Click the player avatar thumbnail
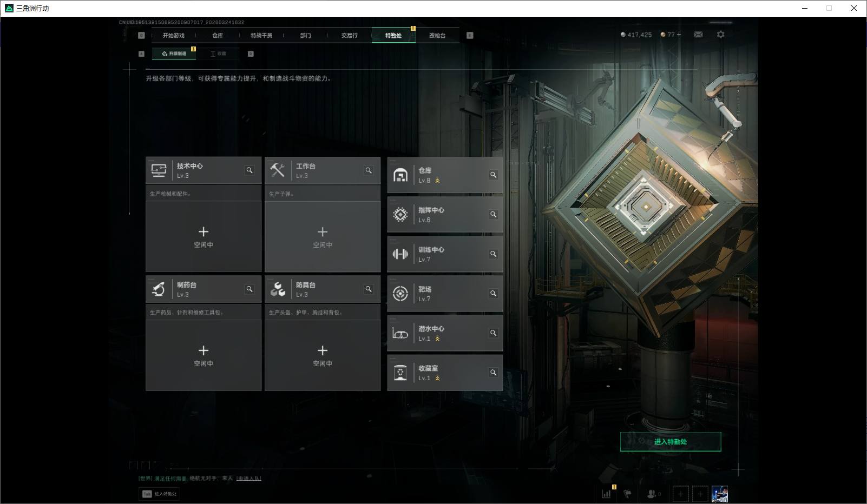This screenshot has width=867, height=504. [x=719, y=494]
